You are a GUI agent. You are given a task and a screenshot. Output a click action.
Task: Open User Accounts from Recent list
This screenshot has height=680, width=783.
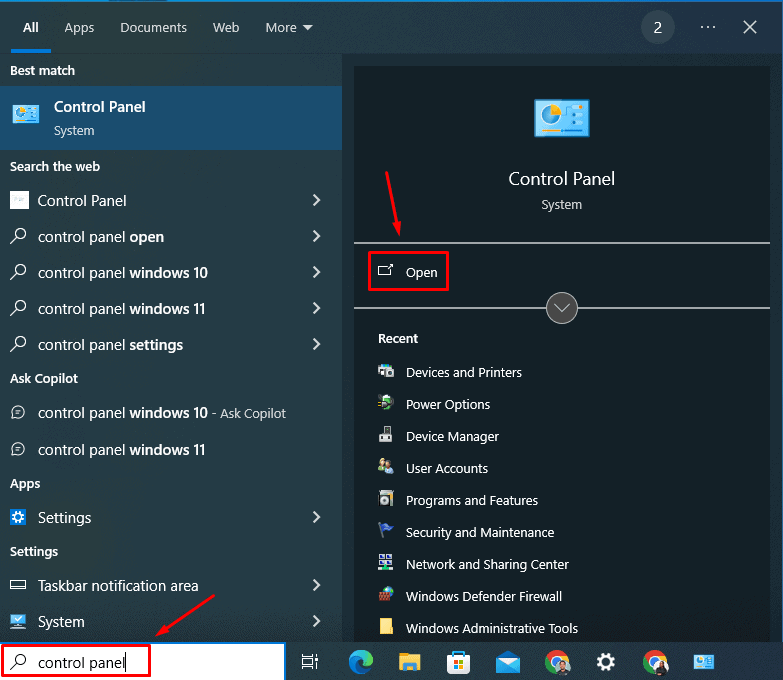tap(446, 468)
